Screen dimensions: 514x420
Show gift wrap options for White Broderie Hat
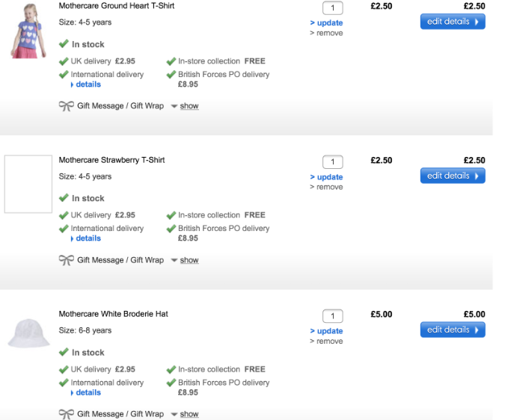189,414
